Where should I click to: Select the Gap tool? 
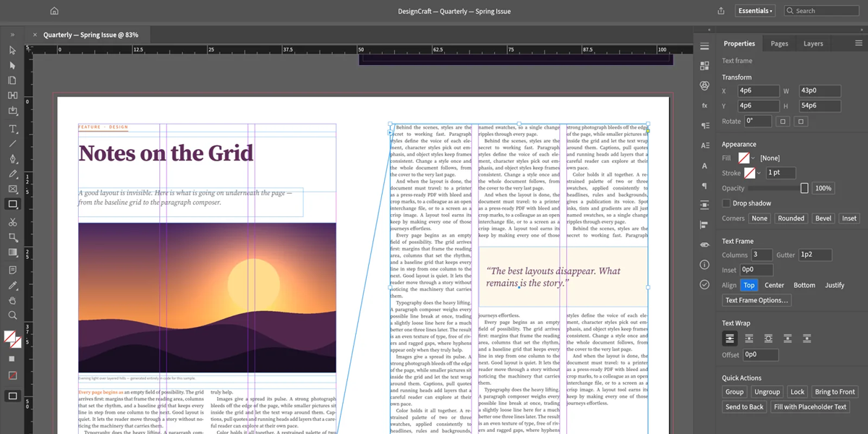[x=12, y=95]
